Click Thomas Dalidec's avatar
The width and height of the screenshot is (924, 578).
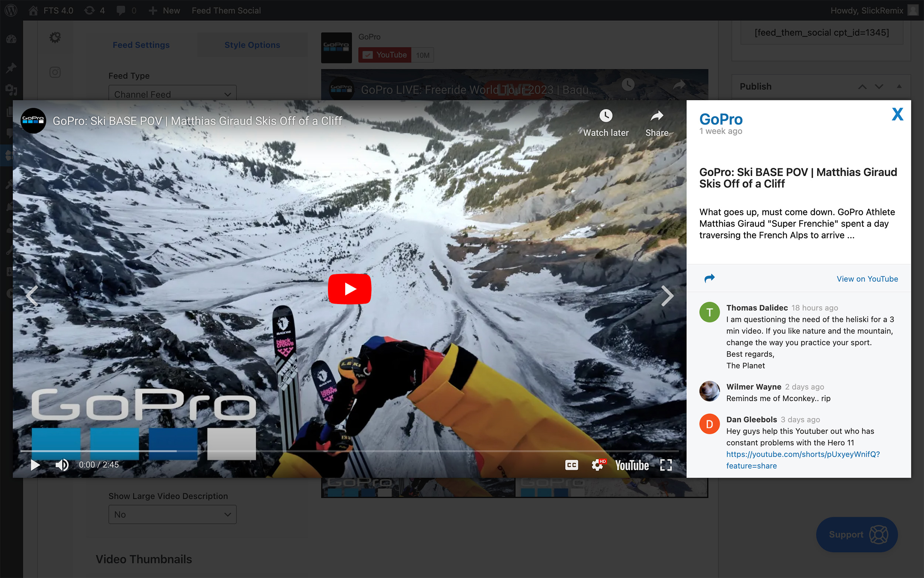click(709, 312)
